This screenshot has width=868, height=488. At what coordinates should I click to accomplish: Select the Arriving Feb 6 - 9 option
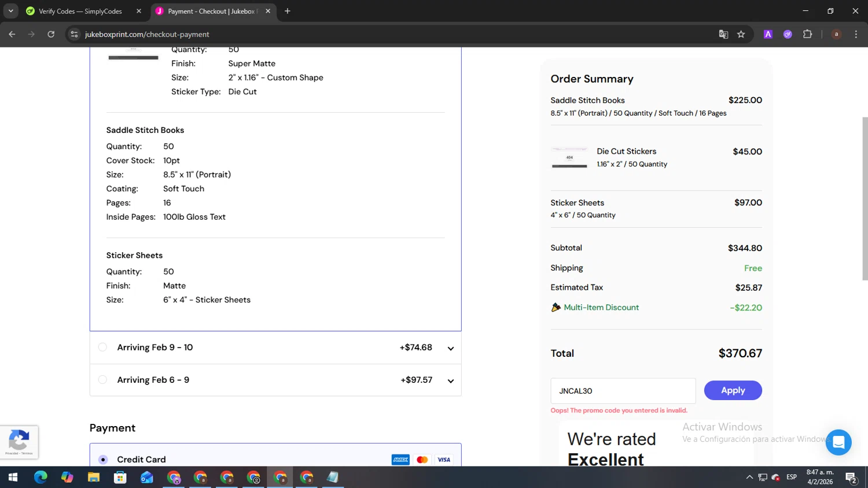[x=102, y=380]
